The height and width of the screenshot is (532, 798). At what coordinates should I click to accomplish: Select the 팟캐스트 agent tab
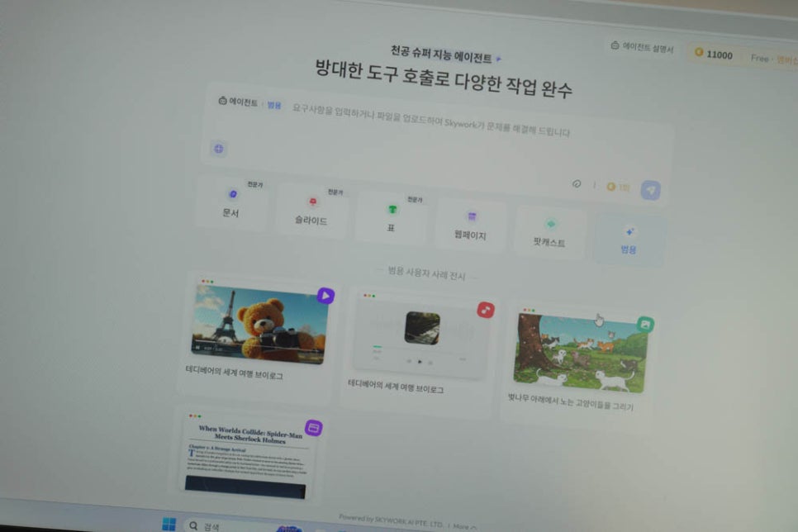pos(549,233)
